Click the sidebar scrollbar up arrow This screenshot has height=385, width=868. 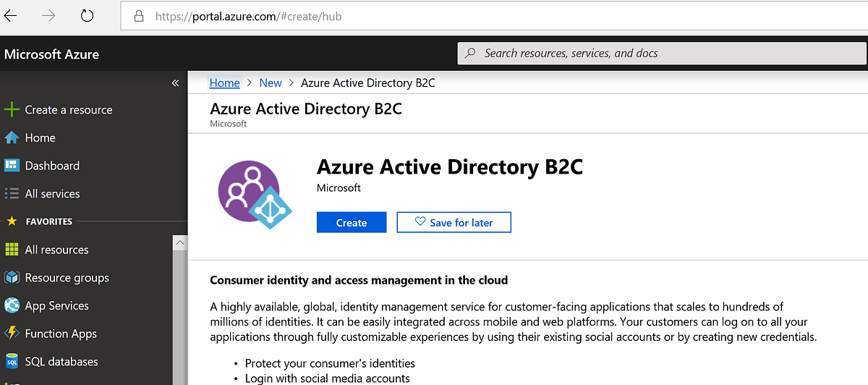click(180, 244)
